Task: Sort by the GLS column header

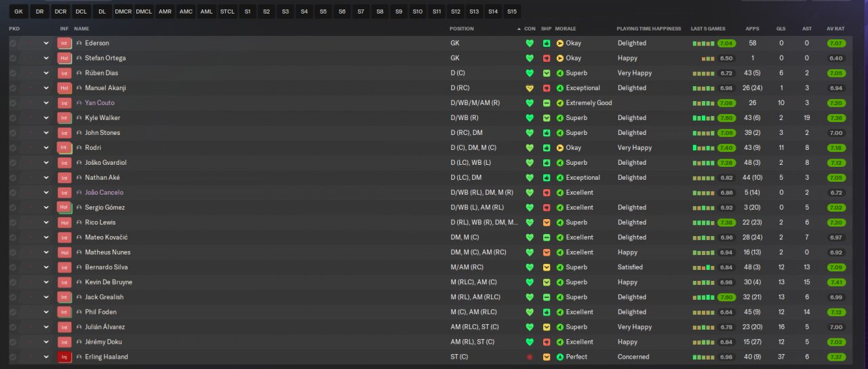Action: click(x=781, y=28)
